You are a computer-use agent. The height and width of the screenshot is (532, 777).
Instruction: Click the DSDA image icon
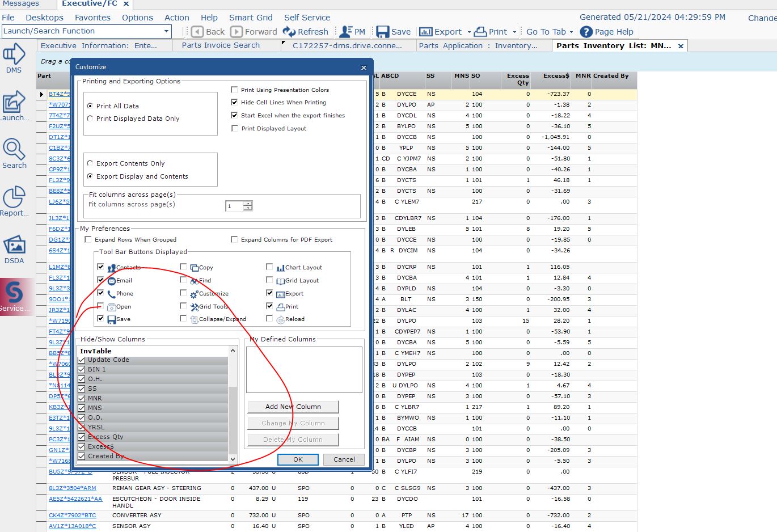pyautogui.click(x=14, y=246)
